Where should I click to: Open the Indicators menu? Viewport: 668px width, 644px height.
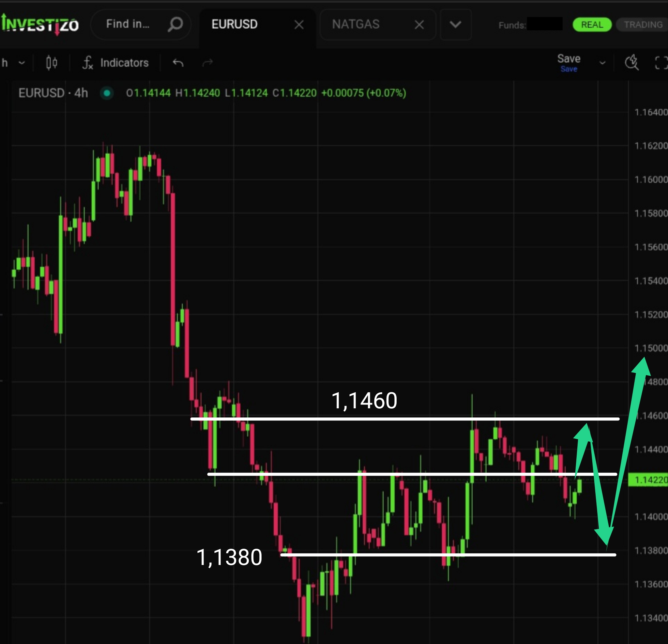point(115,63)
